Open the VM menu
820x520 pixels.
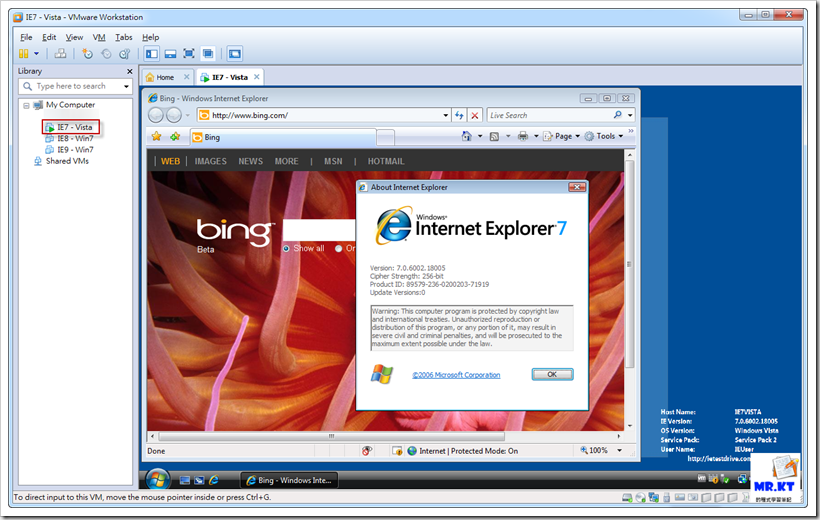tap(99, 37)
